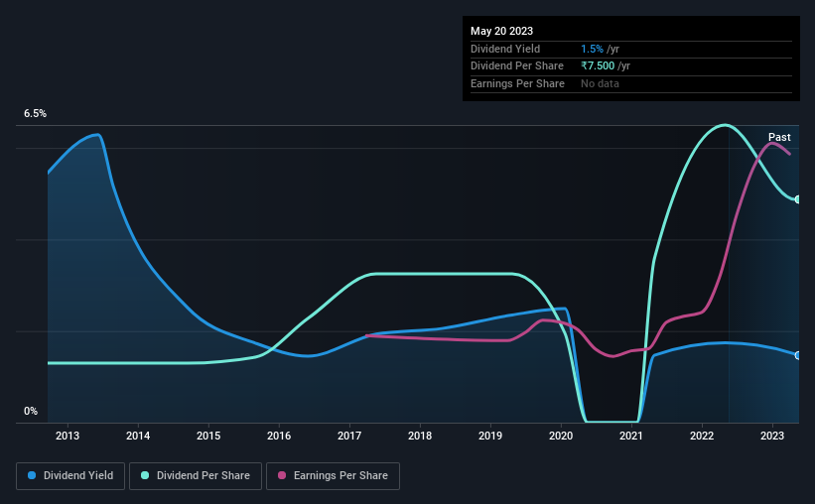
Task: Click the 2013 x-axis year label
Action: point(68,436)
